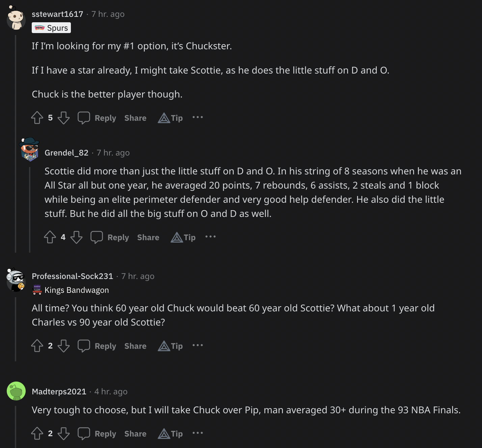Open more options on Grendel_82's comment
The height and width of the screenshot is (448, 482).
[211, 237]
